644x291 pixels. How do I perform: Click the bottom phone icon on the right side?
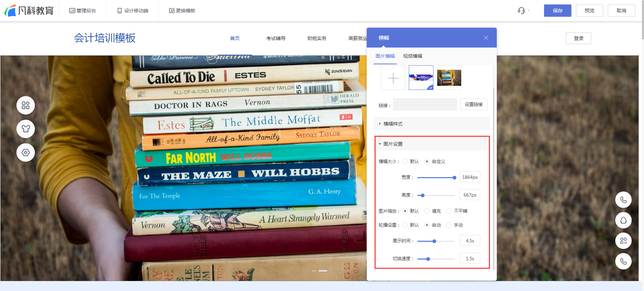623,261
